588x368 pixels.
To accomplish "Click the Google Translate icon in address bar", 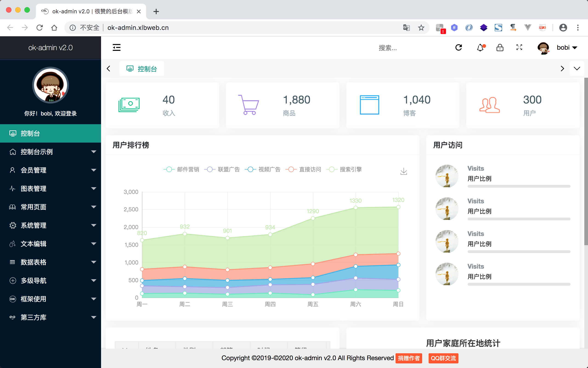I will [406, 28].
